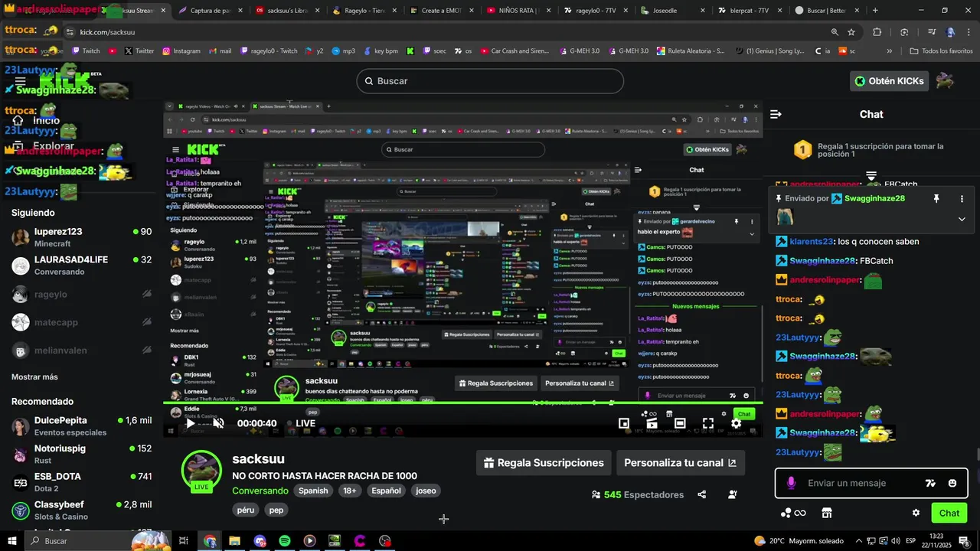Click the chat identity purple icon
The height and width of the screenshot is (551, 980).
point(791,483)
